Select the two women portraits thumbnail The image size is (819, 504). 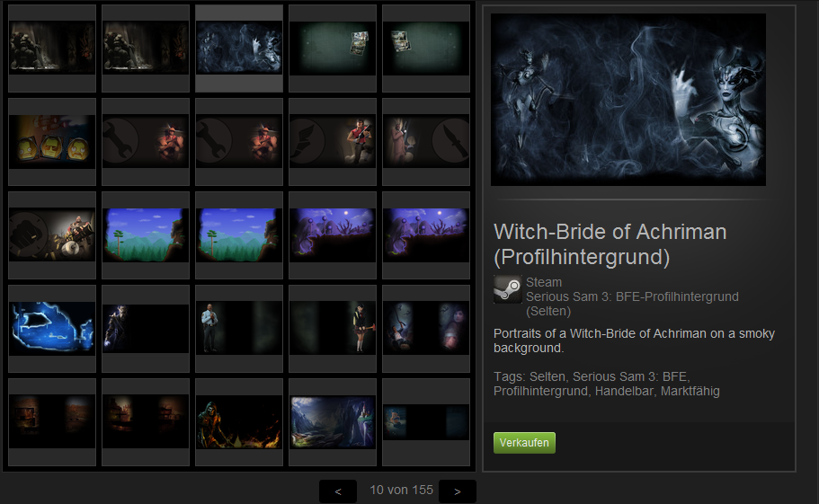pos(426,328)
